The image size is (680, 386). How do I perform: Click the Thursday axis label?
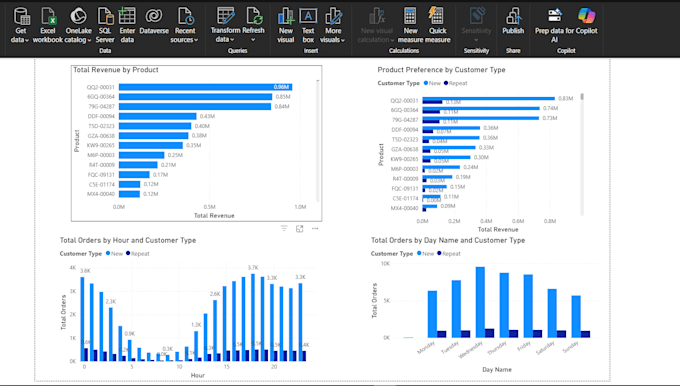(x=497, y=348)
